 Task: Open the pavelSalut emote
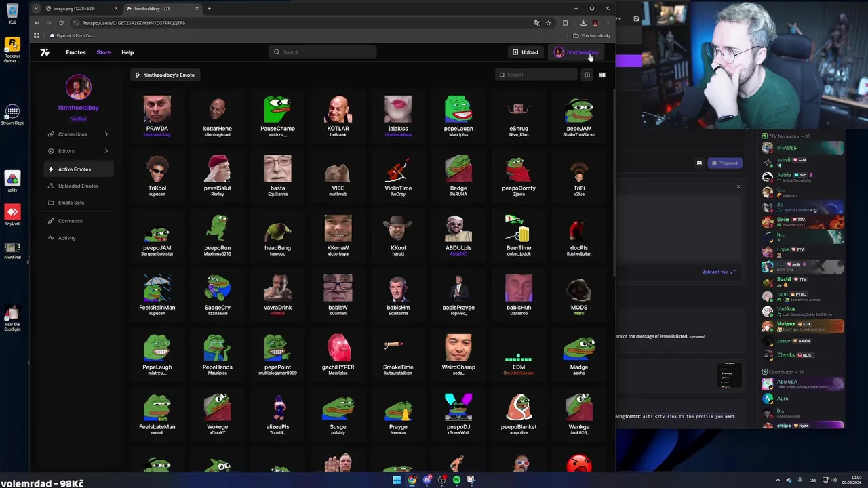[217, 176]
